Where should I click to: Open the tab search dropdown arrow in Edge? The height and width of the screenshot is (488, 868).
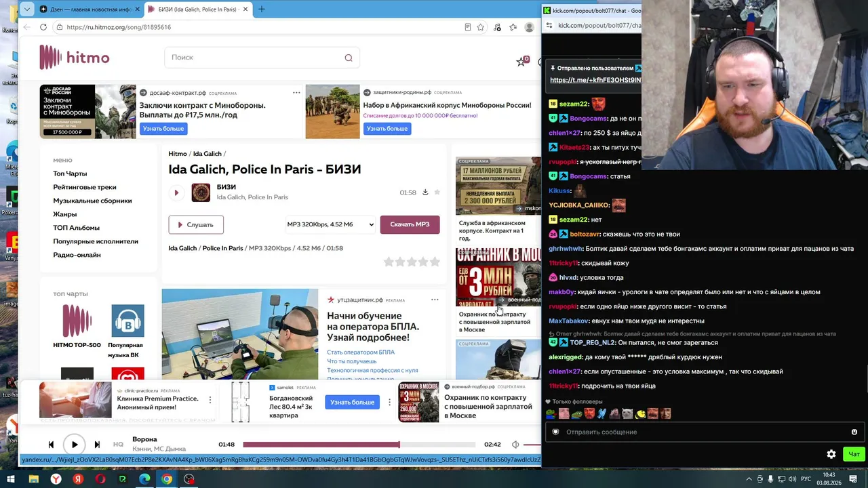[26, 9]
